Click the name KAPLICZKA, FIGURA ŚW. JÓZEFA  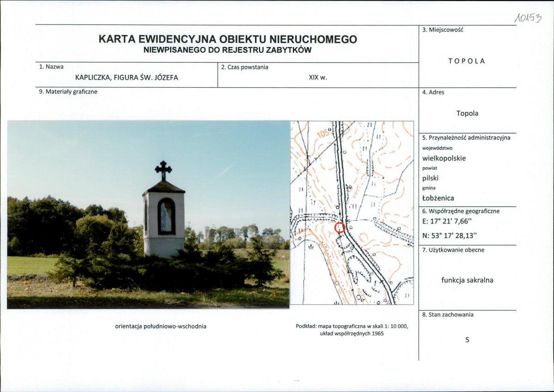128,78
